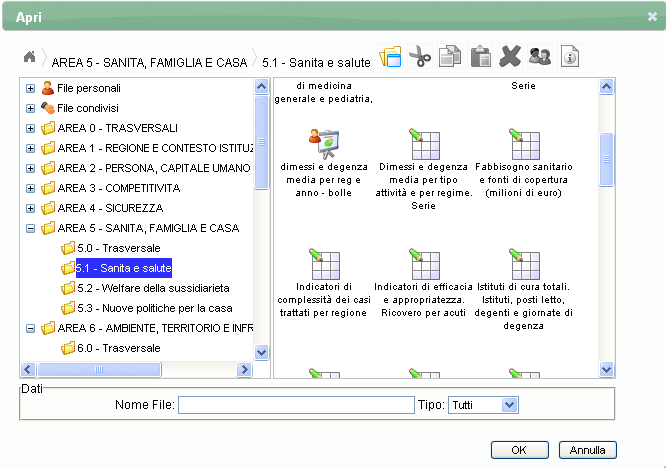Select 'AREA 2 - PERSONA, CAPITALE UMANO' tree label
This screenshot has height=468, width=666.
(154, 168)
